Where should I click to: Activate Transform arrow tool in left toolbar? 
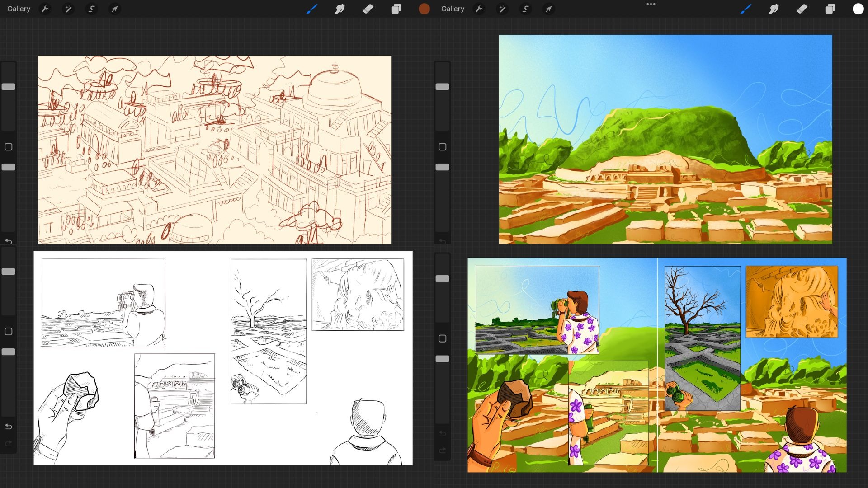click(115, 9)
